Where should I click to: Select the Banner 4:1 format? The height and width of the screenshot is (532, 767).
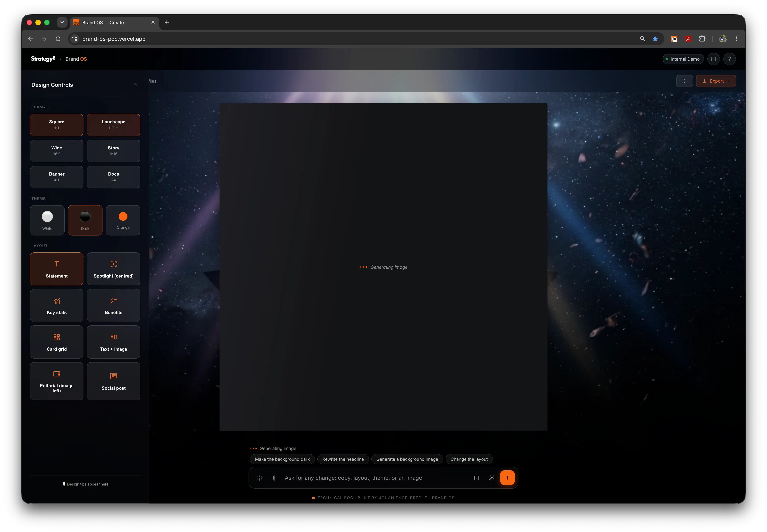[57, 177]
